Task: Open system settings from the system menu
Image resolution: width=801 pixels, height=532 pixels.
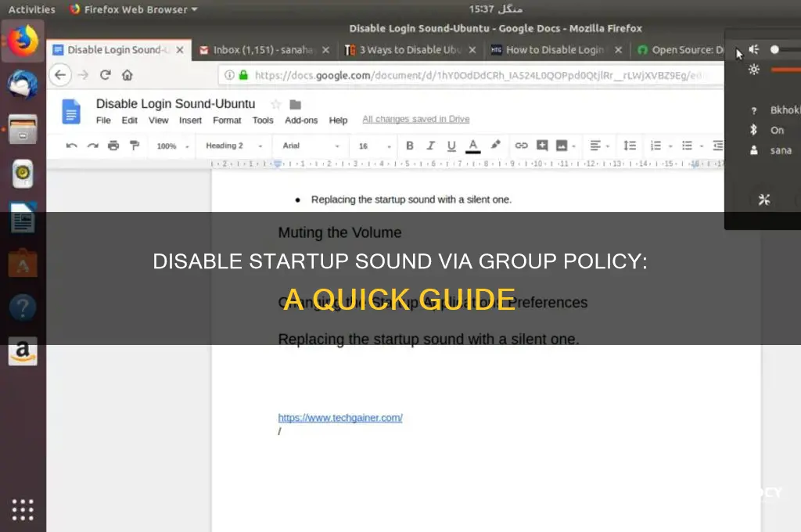Action: tap(764, 199)
